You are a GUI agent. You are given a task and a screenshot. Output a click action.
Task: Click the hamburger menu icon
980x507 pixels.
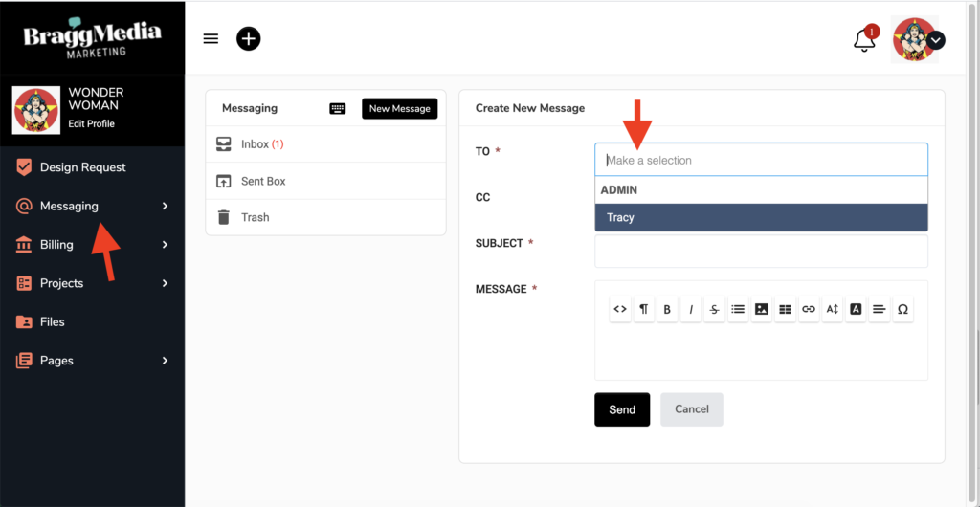coord(212,38)
